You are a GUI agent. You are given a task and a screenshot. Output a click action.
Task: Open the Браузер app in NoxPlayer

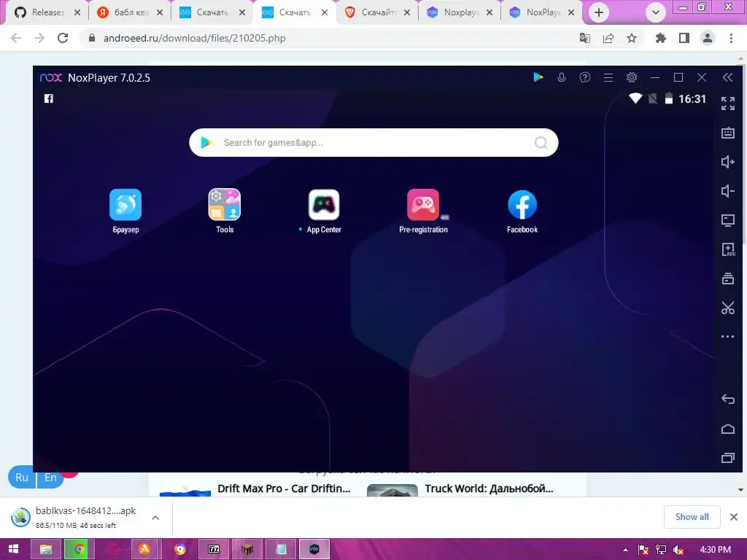coord(125,205)
